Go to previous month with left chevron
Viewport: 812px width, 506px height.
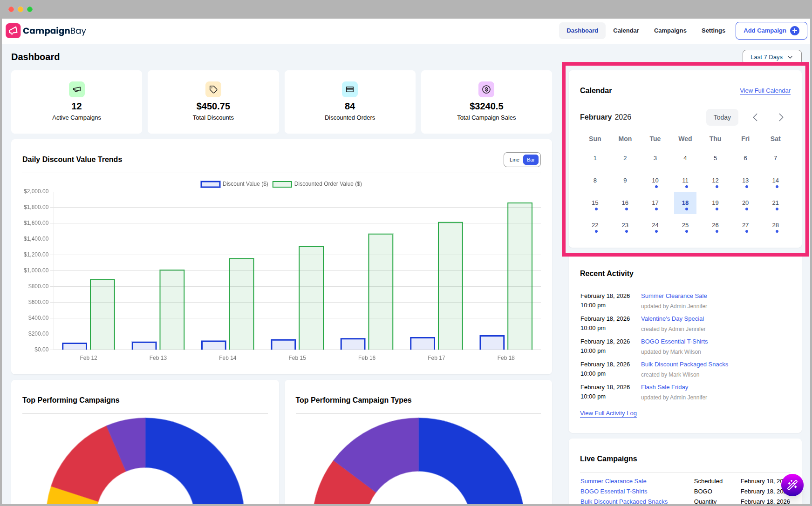coord(755,117)
